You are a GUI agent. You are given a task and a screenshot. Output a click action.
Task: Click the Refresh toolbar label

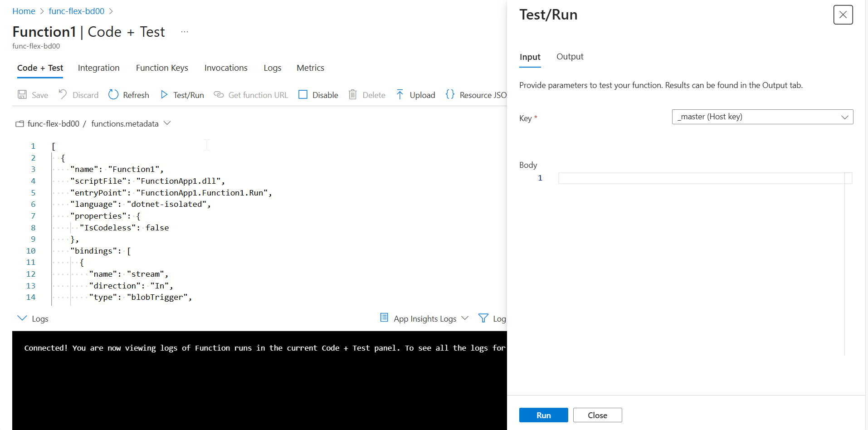click(x=136, y=95)
